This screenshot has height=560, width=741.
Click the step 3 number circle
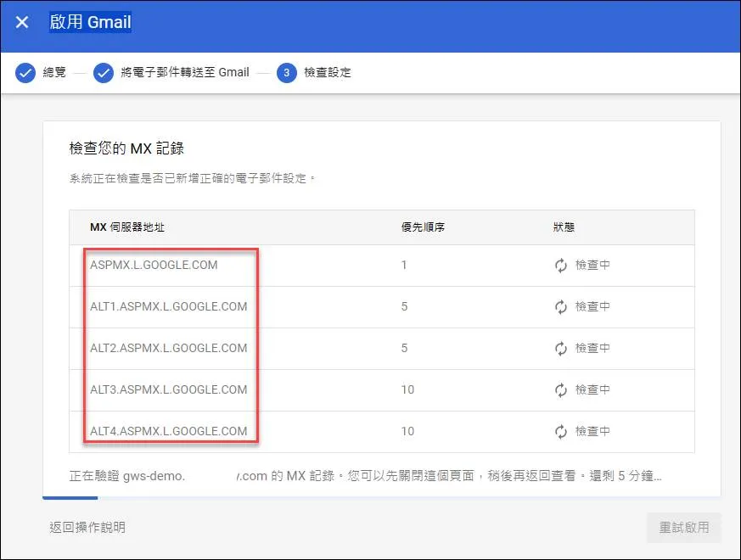tap(286, 73)
